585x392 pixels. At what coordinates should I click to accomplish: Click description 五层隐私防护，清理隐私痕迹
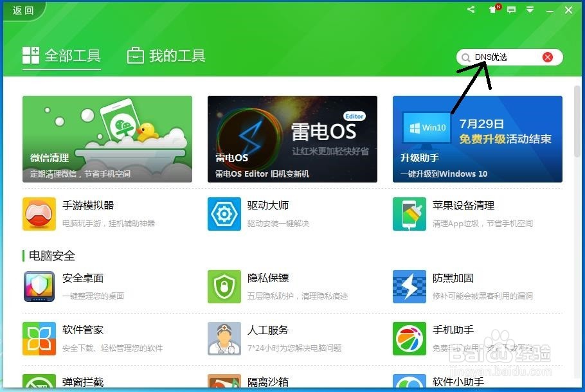tap(298, 296)
